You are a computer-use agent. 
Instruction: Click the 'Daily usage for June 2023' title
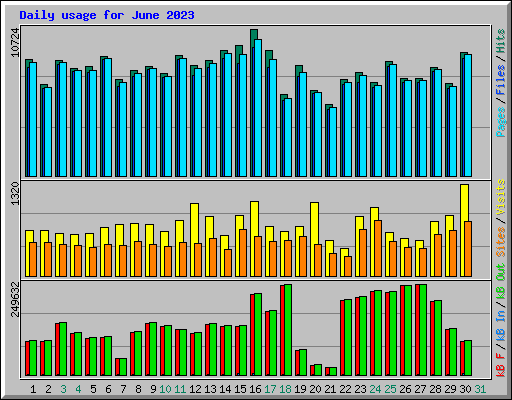107,15
